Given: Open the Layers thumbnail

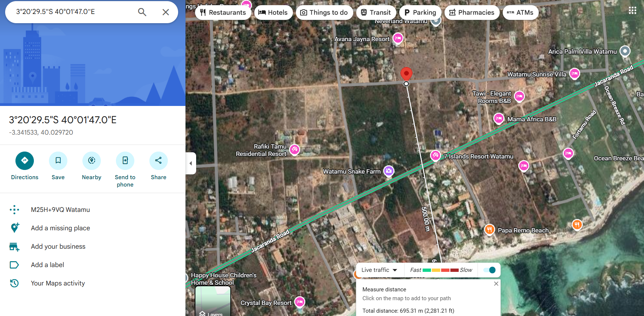Looking at the screenshot, I should coord(213,301).
